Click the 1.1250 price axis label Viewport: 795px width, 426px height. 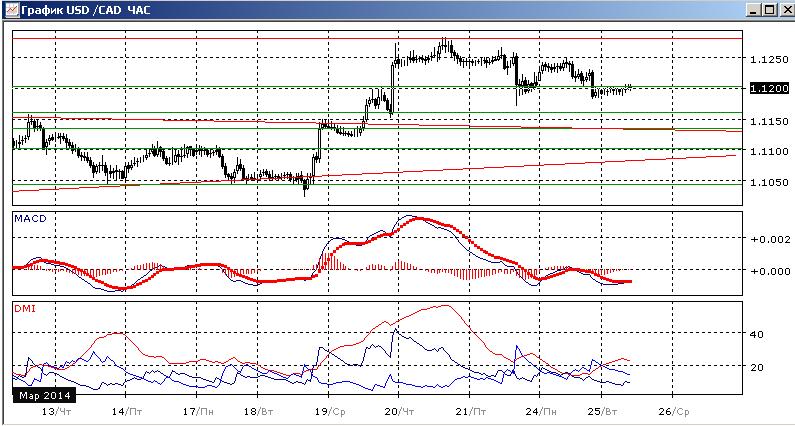pyautogui.click(x=770, y=60)
